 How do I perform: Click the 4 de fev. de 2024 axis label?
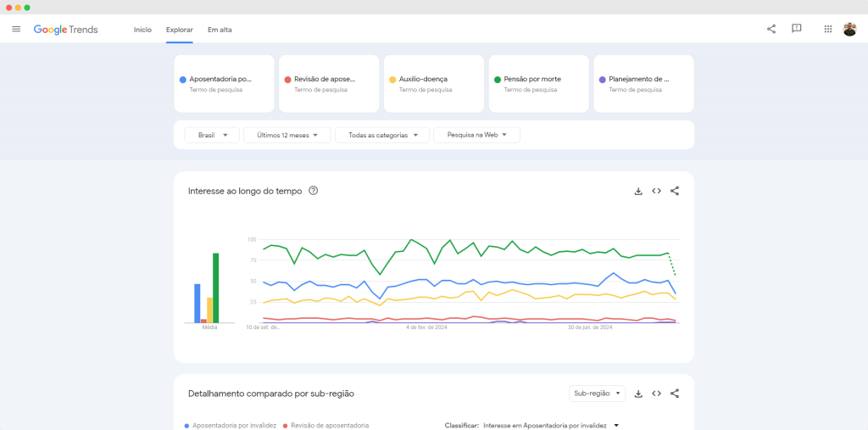click(x=427, y=327)
